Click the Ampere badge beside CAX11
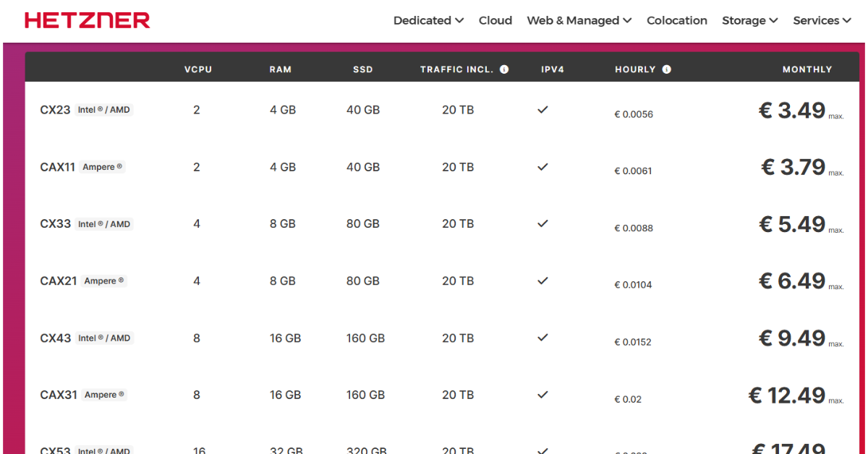The height and width of the screenshot is (454, 868). (102, 167)
